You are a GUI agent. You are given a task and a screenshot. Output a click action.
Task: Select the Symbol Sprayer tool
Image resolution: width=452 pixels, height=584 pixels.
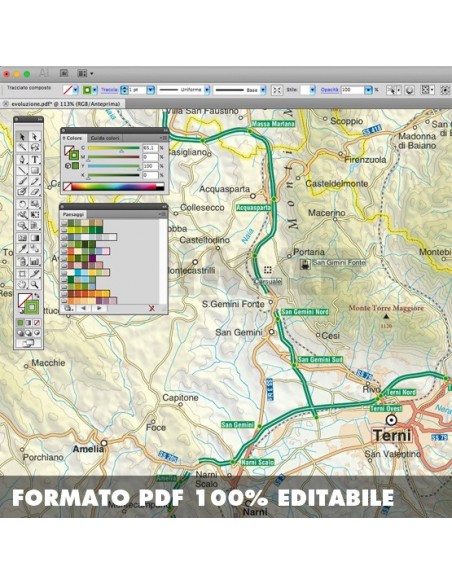point(22,260)
